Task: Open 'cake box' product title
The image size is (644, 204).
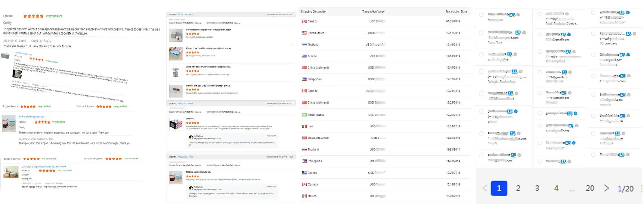Action: point(190,119)
